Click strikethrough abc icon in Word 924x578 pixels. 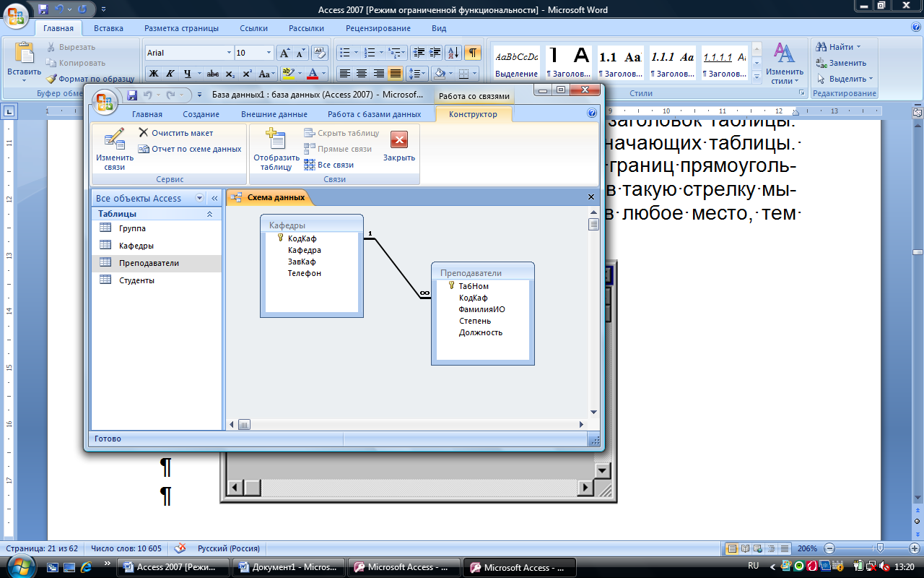pos(213,74)
